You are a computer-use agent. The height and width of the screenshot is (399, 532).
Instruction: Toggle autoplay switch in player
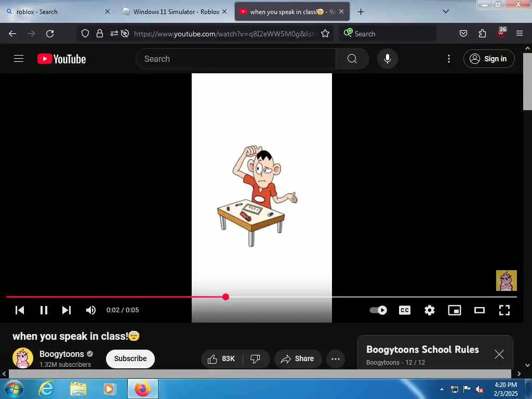tap(378, 310)
